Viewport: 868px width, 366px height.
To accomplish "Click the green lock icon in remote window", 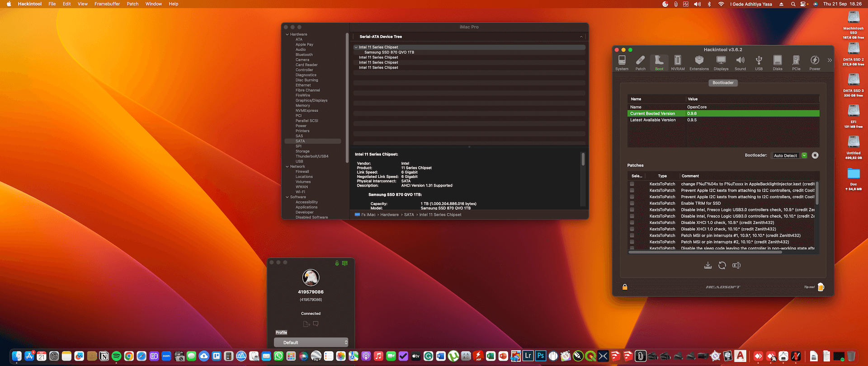I will (337, 263).
